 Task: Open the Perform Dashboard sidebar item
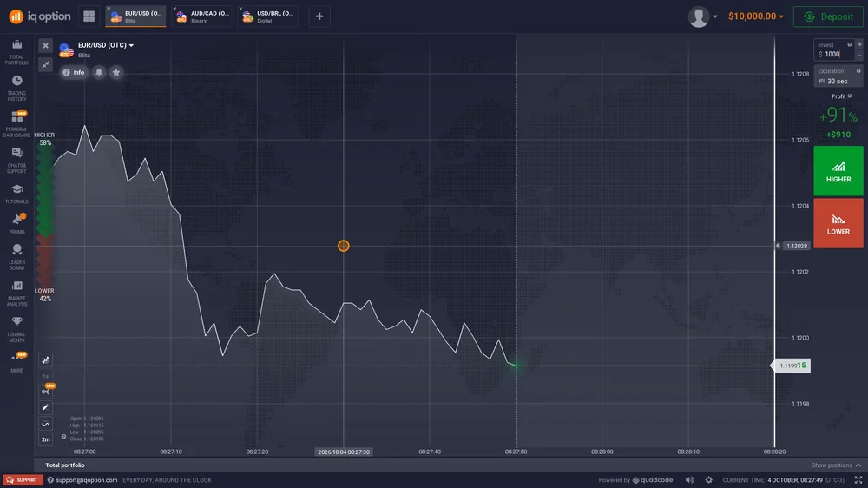click(x=16, y=124)
